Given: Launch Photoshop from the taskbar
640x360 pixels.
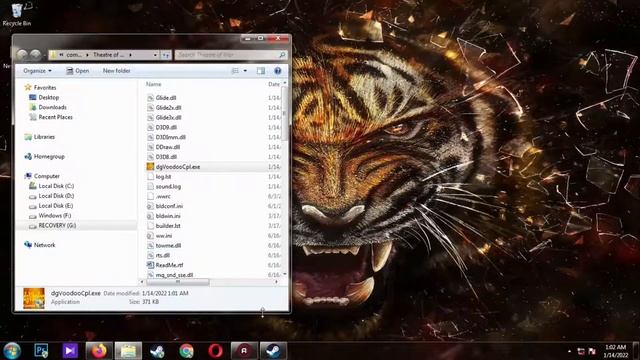Looking at the screenshot, I should coord(41,351).
